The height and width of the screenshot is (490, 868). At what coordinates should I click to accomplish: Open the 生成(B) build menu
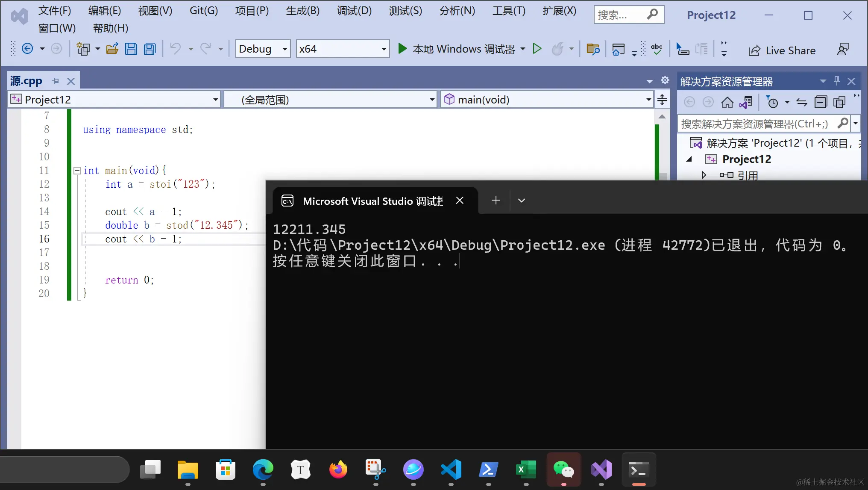(x=302, y=11)
